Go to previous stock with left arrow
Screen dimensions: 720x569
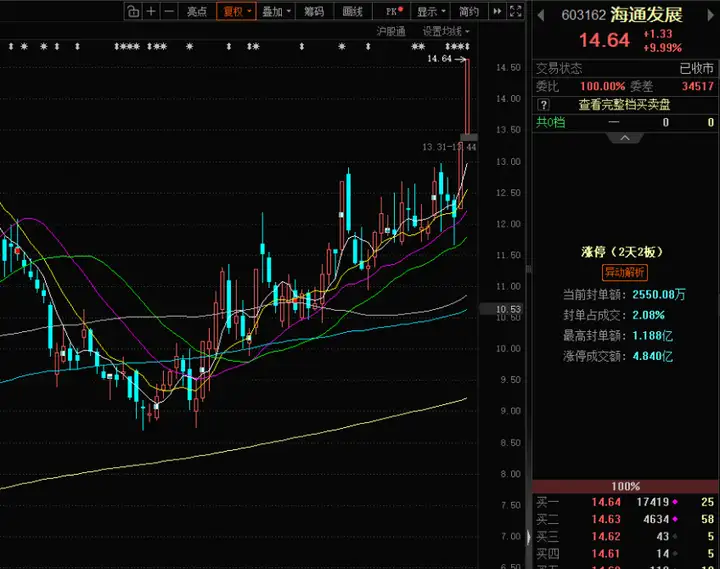point(541,15)
